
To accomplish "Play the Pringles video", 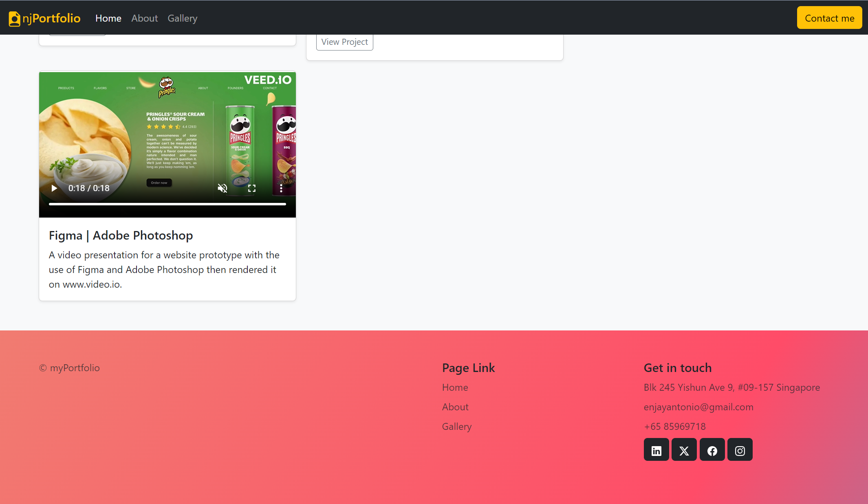I will (54, 188).
